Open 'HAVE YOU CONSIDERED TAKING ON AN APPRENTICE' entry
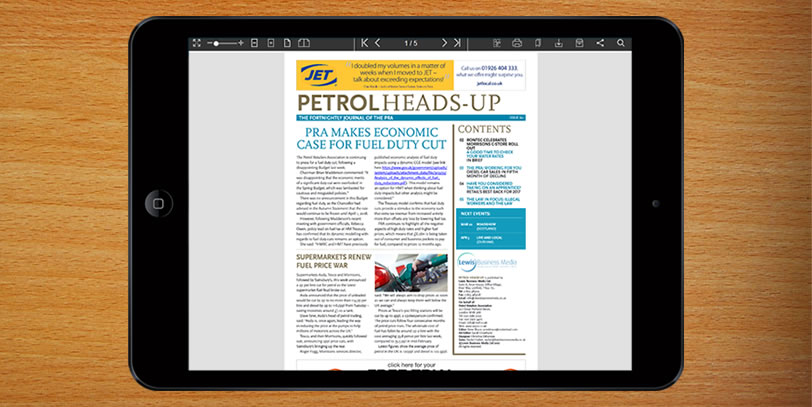Screen dimensions: 812x407 coord(493,185)
